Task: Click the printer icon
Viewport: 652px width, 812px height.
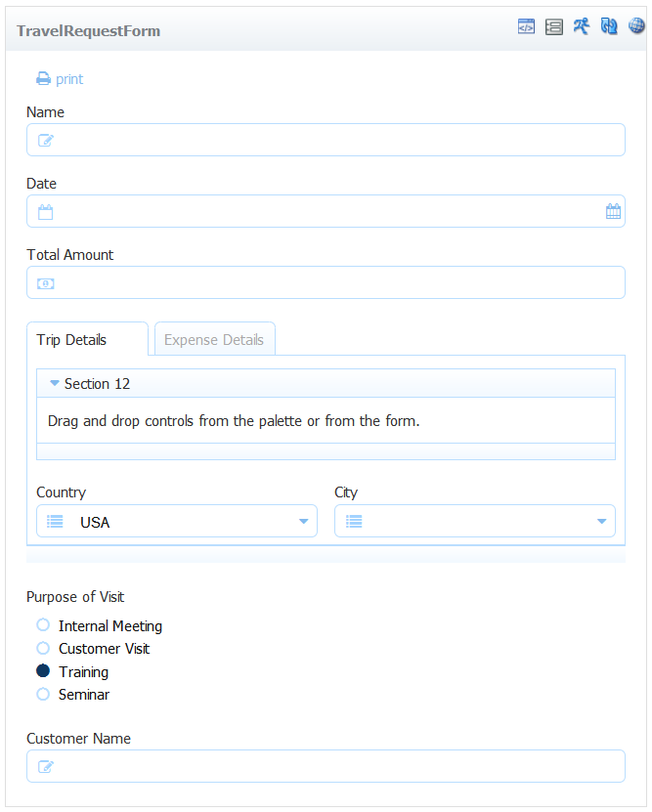Action: 44,79
